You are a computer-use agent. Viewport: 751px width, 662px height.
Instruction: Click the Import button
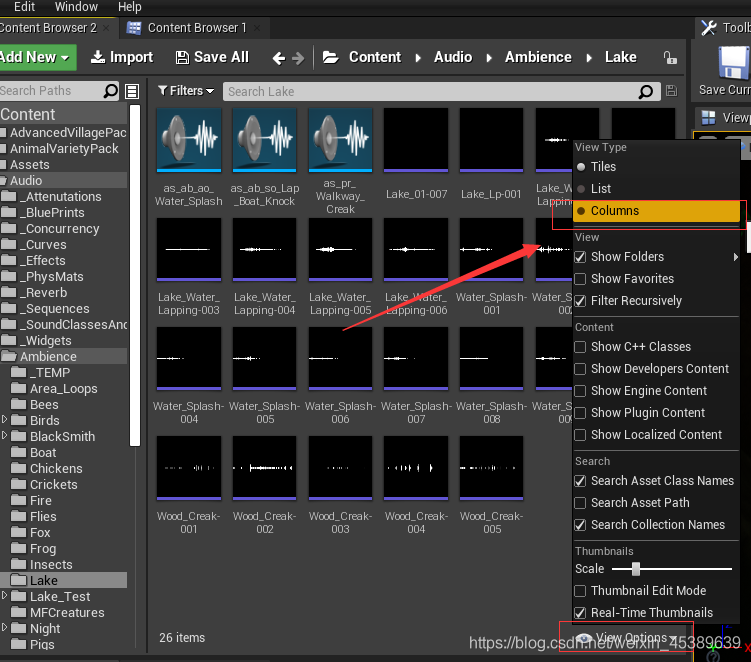(x=122, y=57)
